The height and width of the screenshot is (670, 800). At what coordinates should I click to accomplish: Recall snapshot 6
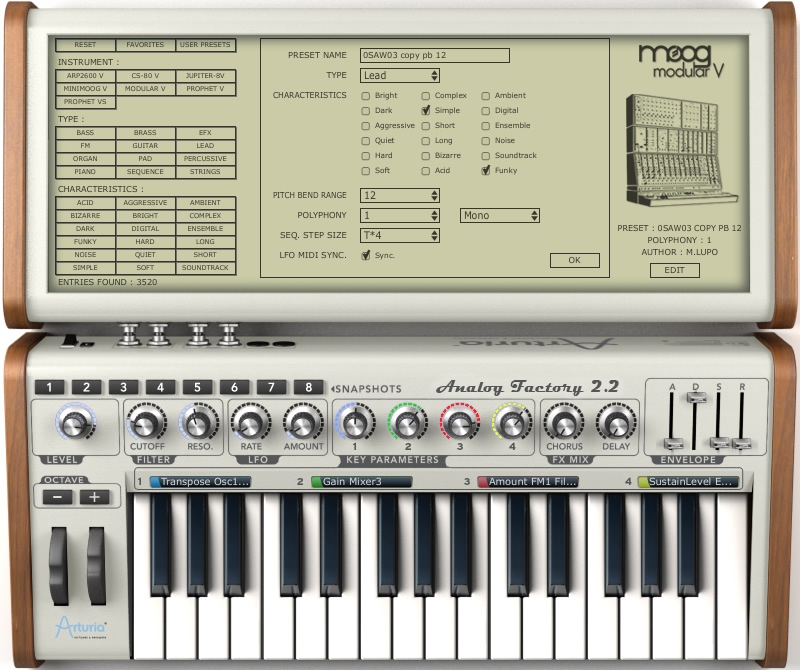pyautogui.click(x=234, y=387)
